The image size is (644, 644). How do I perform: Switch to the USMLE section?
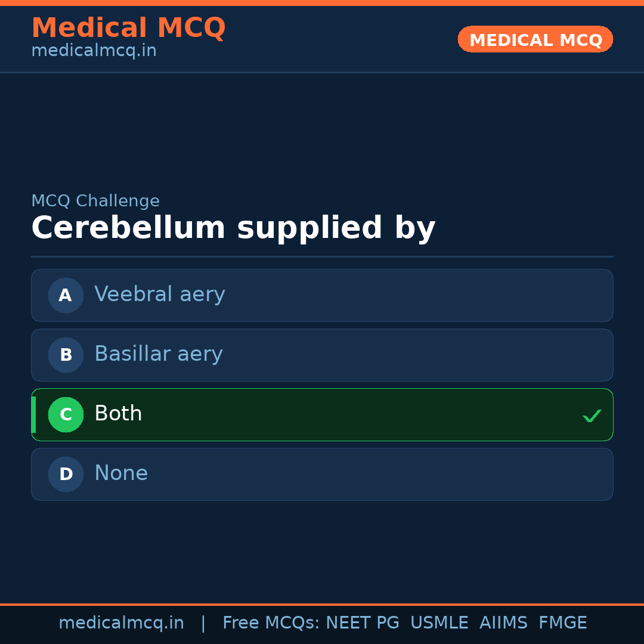(439, 622)
